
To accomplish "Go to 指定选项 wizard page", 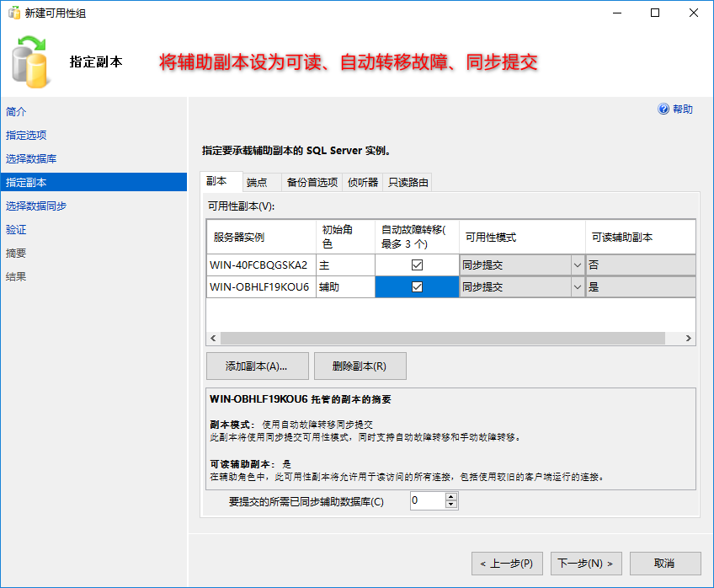I will click(26, 136).
